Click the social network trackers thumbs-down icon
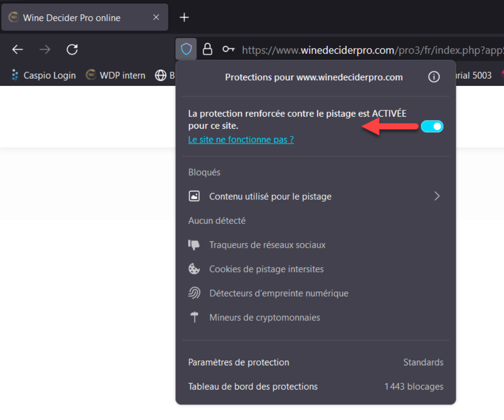 194,245
